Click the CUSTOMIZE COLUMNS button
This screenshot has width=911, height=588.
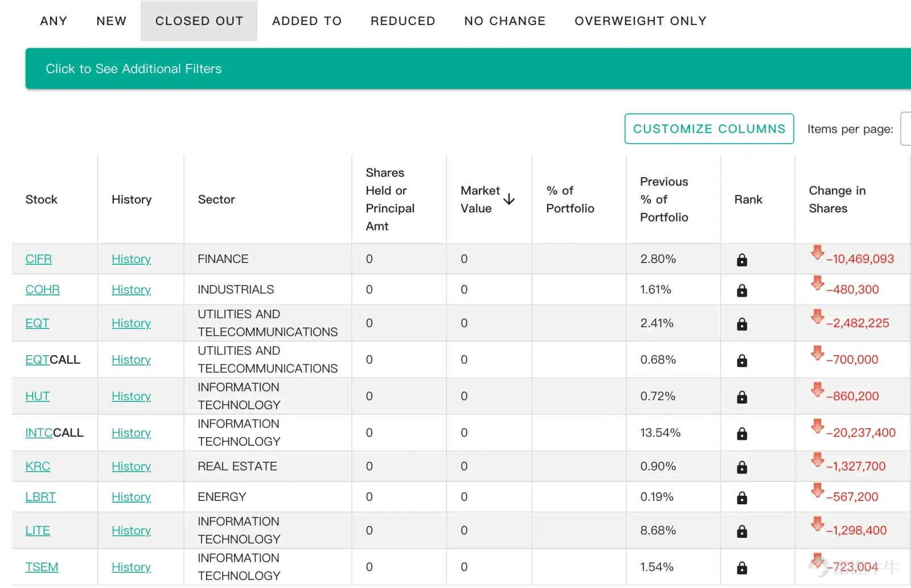tap(709, 129)
